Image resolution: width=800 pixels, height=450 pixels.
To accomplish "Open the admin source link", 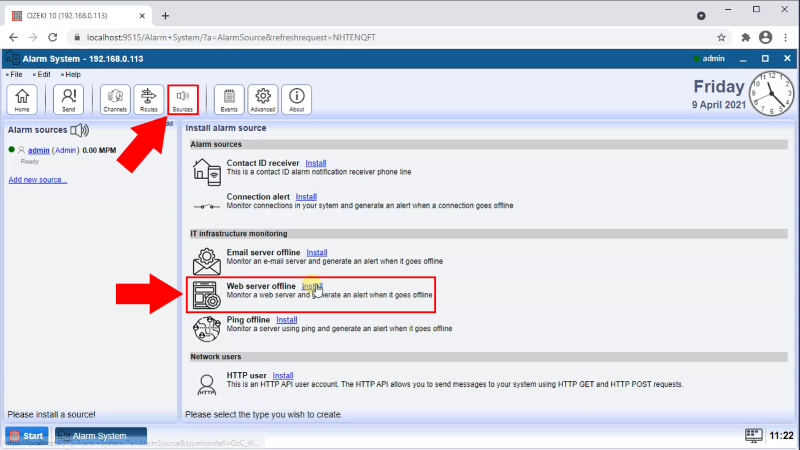I will [39, 150].
